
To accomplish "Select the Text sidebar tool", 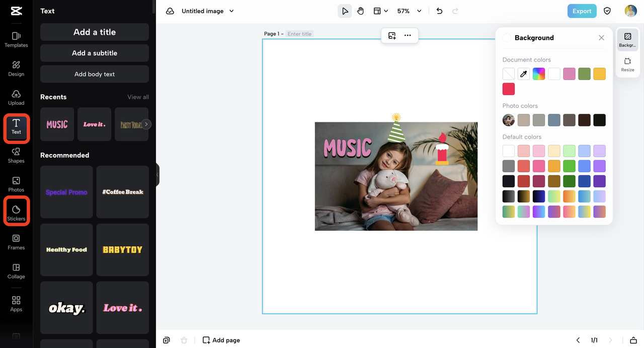I will click(16, 126).
